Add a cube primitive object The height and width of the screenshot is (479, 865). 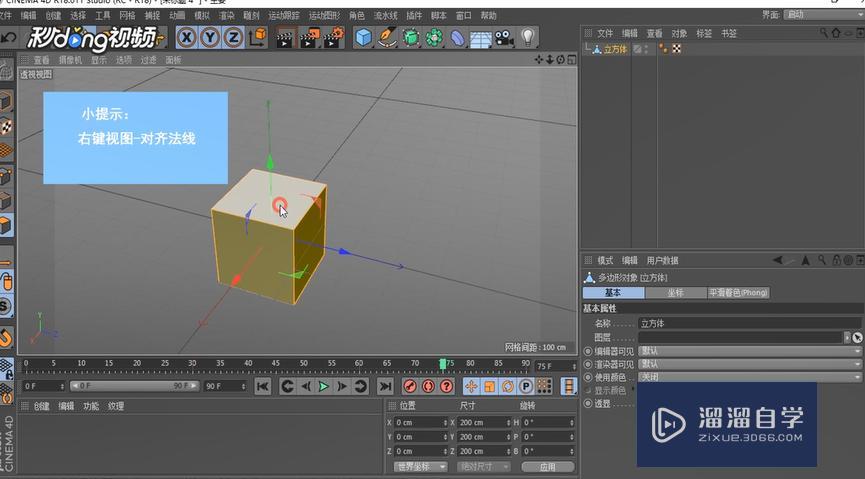(x=364, y=38)
